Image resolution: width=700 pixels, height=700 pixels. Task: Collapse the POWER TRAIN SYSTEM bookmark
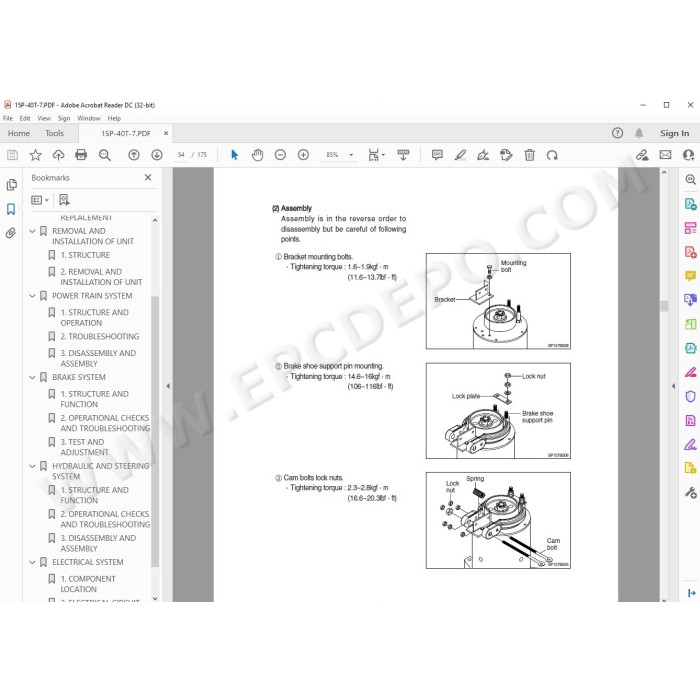point(32,296)
